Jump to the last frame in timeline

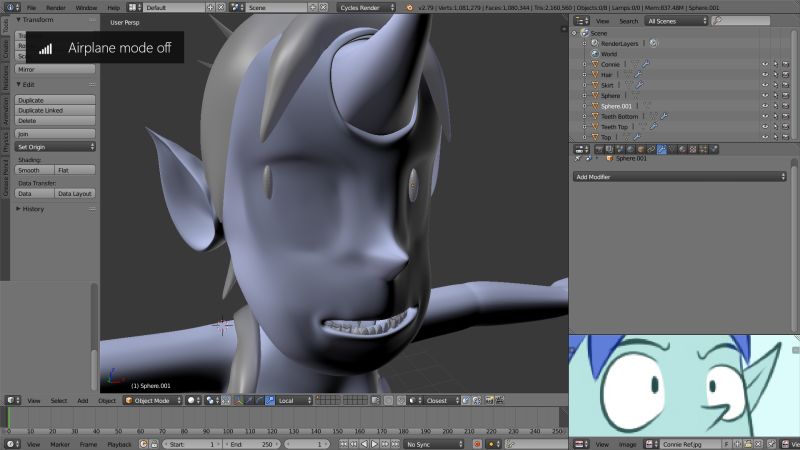(x=395, y=444)
